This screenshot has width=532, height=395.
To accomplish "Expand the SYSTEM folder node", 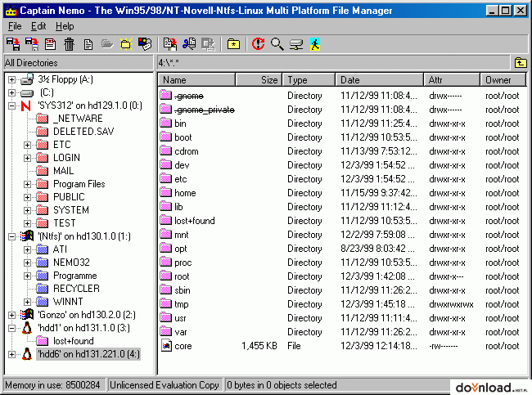I will point(27,210).
